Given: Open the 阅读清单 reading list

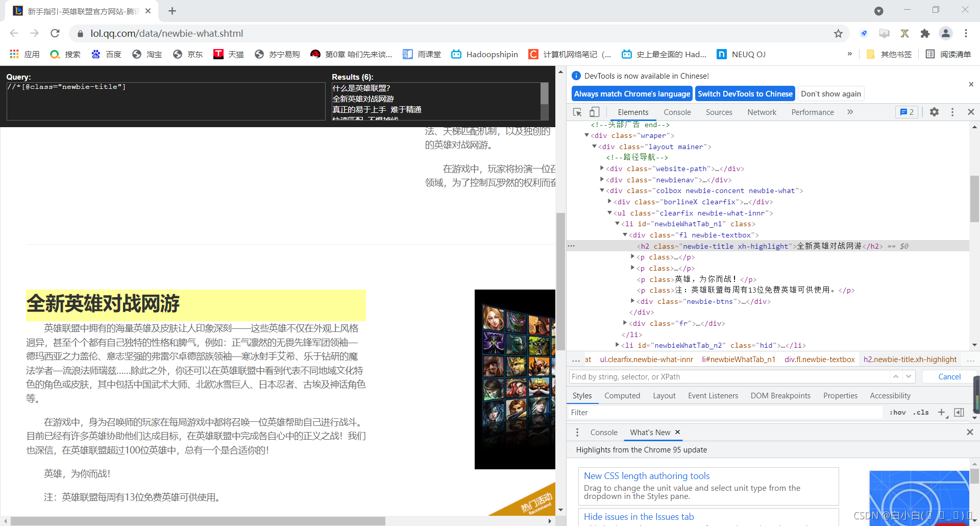Looking at the screenshot, I should pyautogui.click(x=948, y=54).
